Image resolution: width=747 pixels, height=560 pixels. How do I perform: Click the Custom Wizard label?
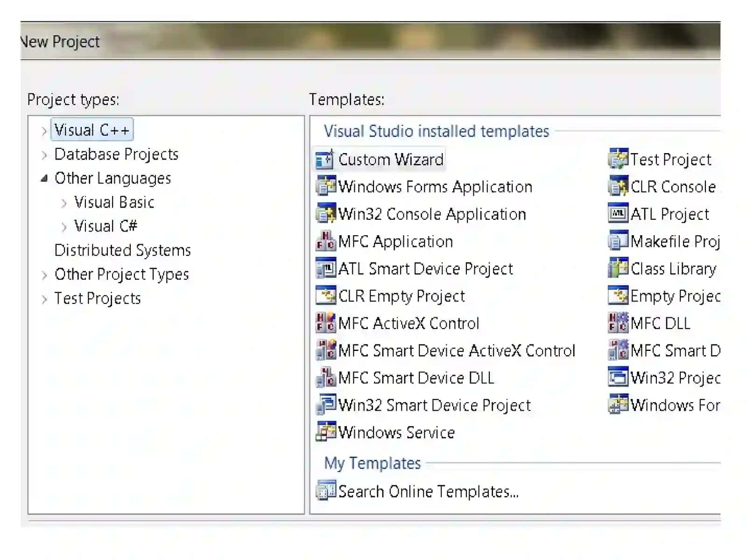coord(391,160)
